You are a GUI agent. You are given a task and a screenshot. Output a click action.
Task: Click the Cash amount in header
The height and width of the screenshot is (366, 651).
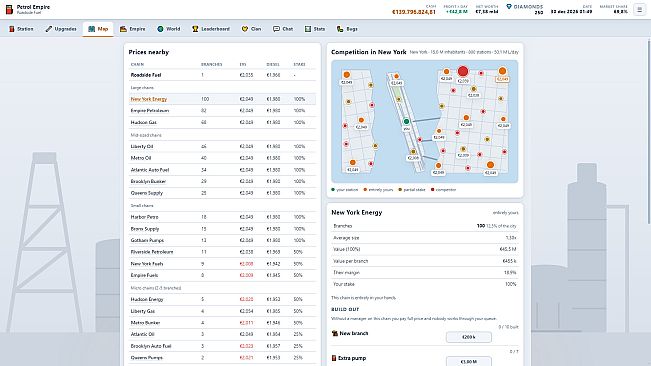tap(414, 12)
